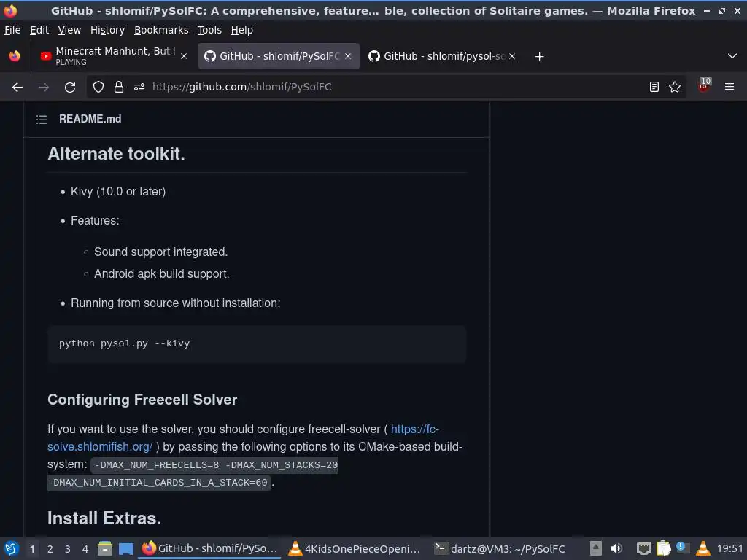Click Android apk build support text
This screenshot has height=560, width=747.
(161, 274)
